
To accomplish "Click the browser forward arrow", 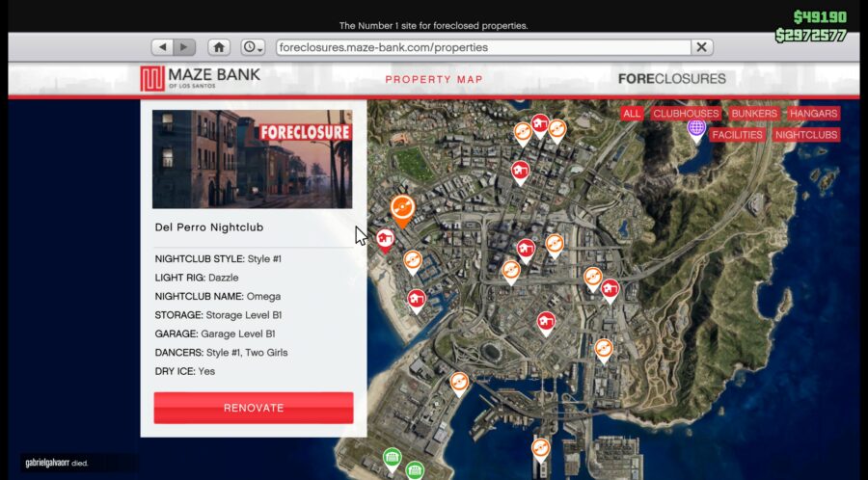I will point(184,47).
